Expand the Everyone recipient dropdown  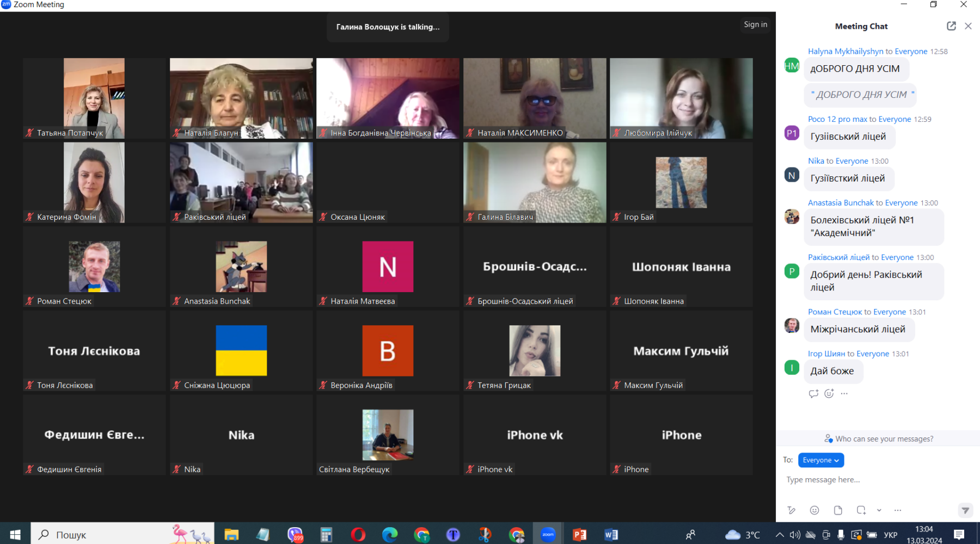point(820,460)
